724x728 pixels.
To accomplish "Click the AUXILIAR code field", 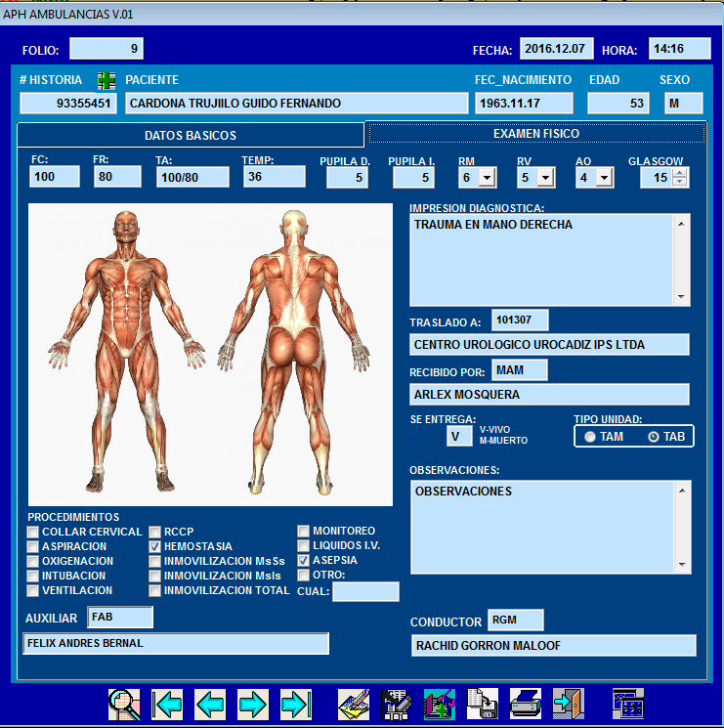I will [120, 617].
